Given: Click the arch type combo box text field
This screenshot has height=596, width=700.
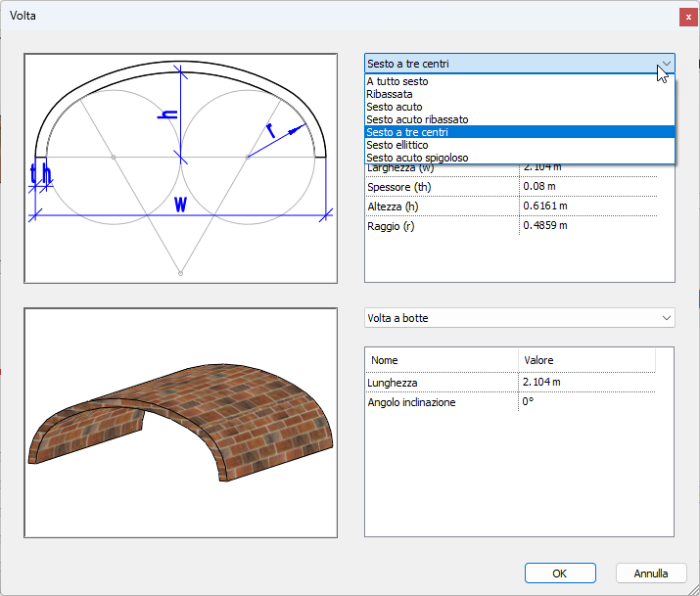Looking at the screenshot, I should [x=511, y=64].
